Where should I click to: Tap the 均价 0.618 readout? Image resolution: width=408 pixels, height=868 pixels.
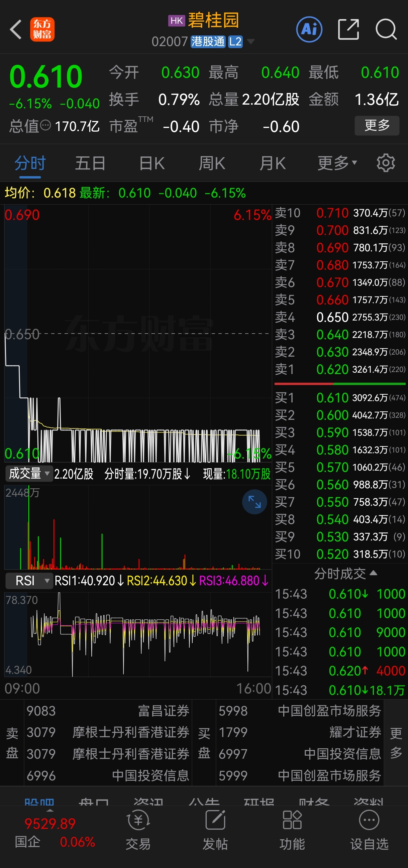click(x=40, y=193)
